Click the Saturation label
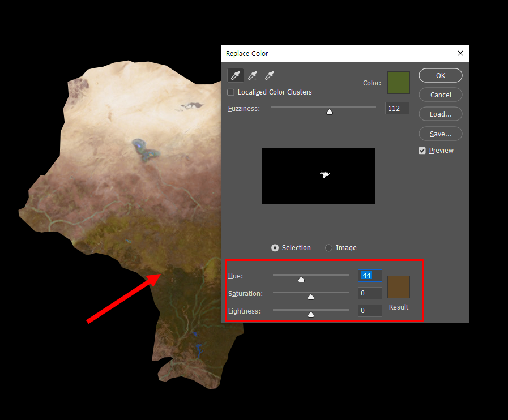The image size is (508, 420). [245, 294]
